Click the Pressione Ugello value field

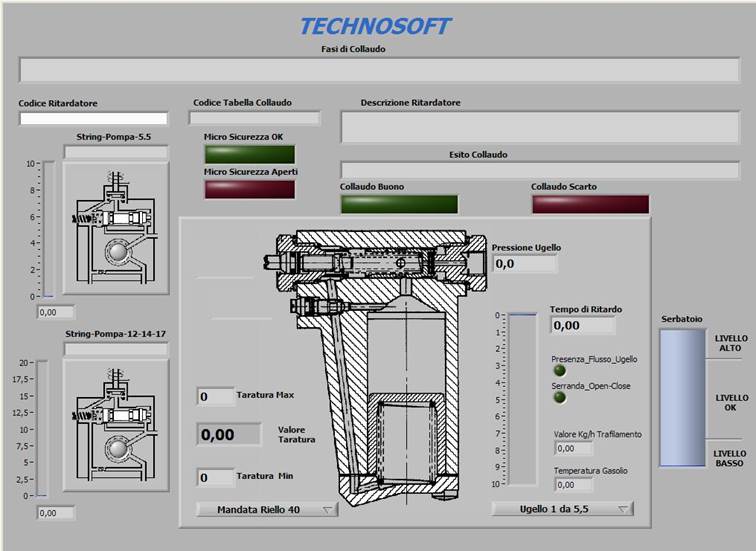(525, 264)
